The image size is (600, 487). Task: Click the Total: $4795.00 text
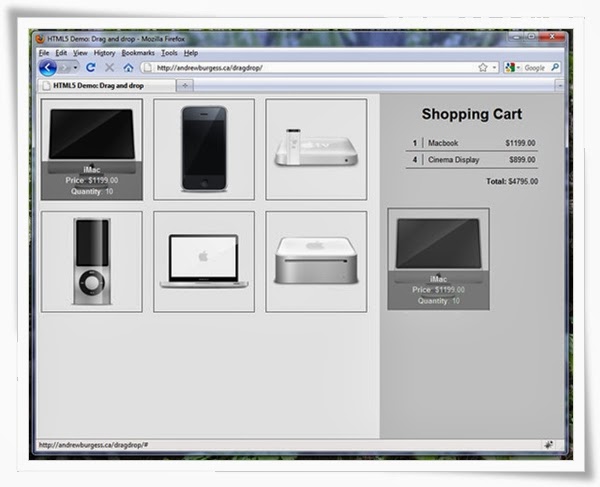(x=512, y=181)
